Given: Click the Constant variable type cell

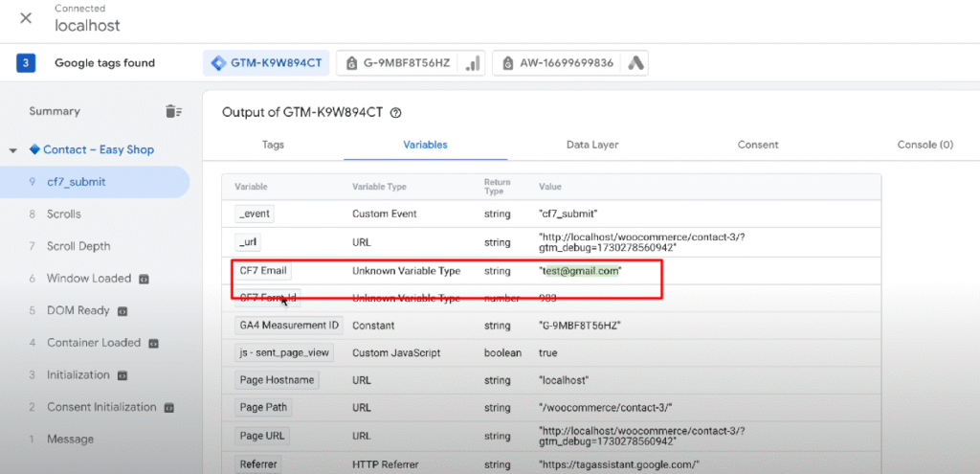Looking at the screenshot, I should (373, 326).
